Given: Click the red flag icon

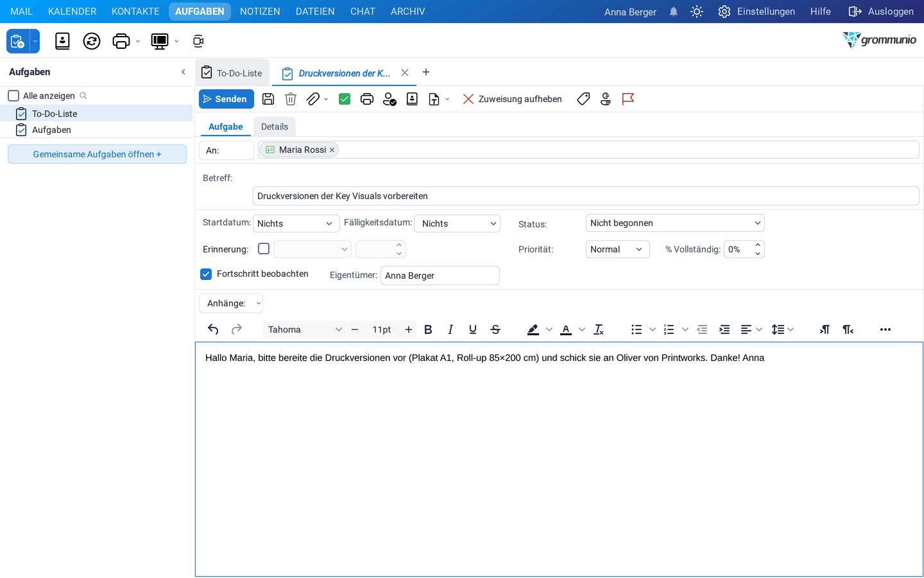Looking at the screenshot, I should click(x=628, y=99).
